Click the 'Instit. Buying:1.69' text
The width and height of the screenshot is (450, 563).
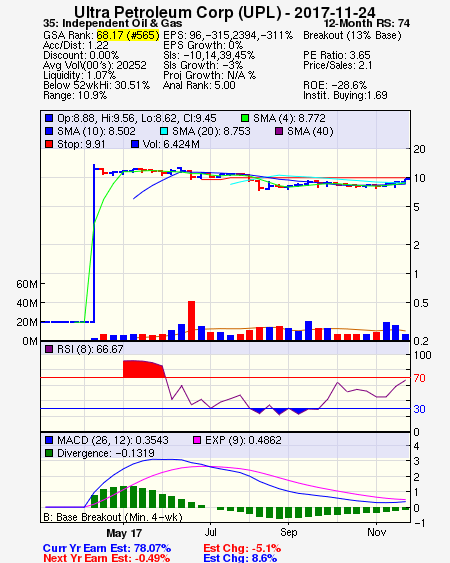(x=345, y=96)
